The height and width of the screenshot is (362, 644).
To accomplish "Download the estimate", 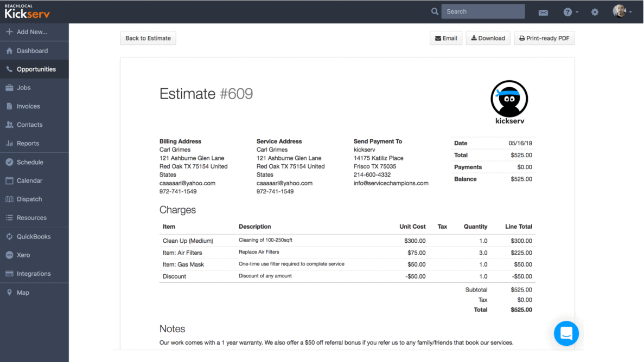I will [488, 38].
